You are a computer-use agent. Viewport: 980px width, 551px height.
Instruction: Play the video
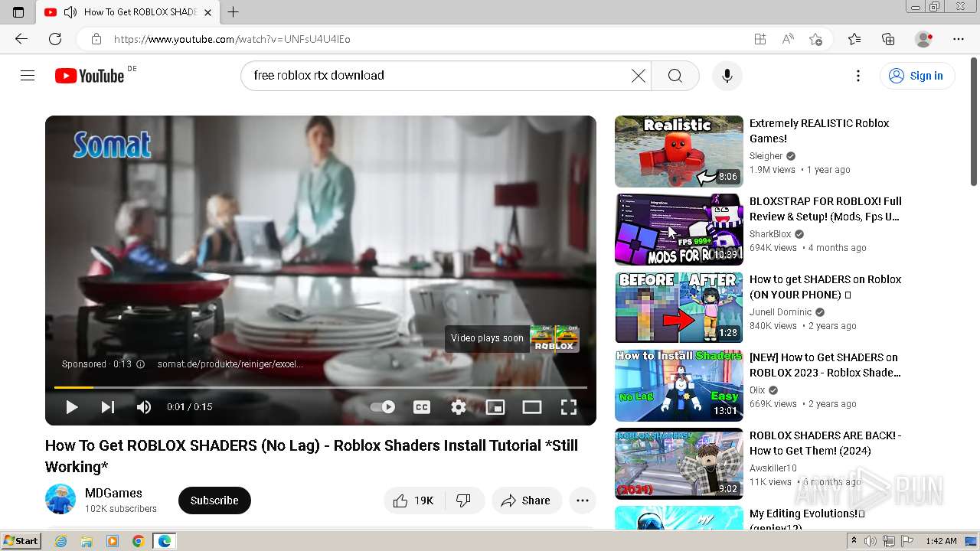tap(71, 407)
